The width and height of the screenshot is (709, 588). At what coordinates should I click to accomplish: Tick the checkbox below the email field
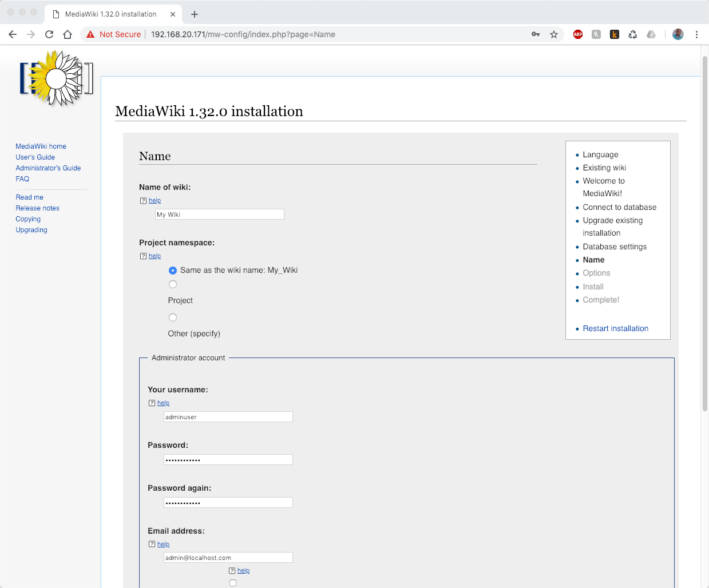click(x=233, y=583)
